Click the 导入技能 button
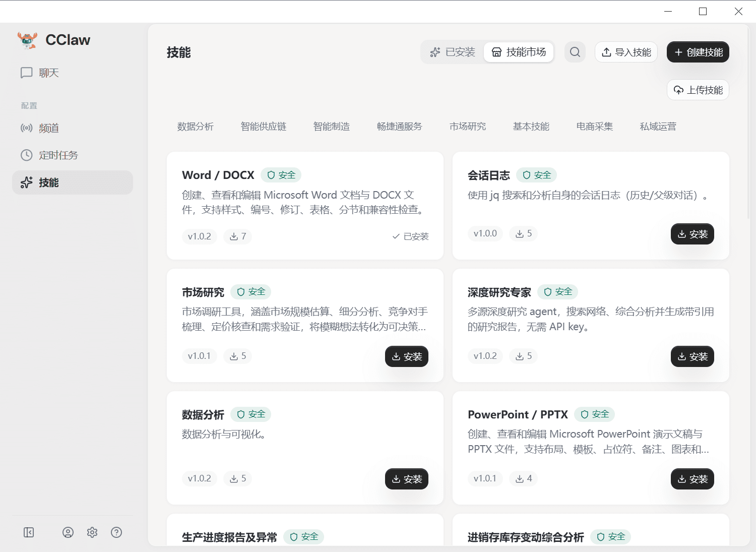Image resolution: width=756 pixels, height=552 pixels. click(x=626, y=52)
